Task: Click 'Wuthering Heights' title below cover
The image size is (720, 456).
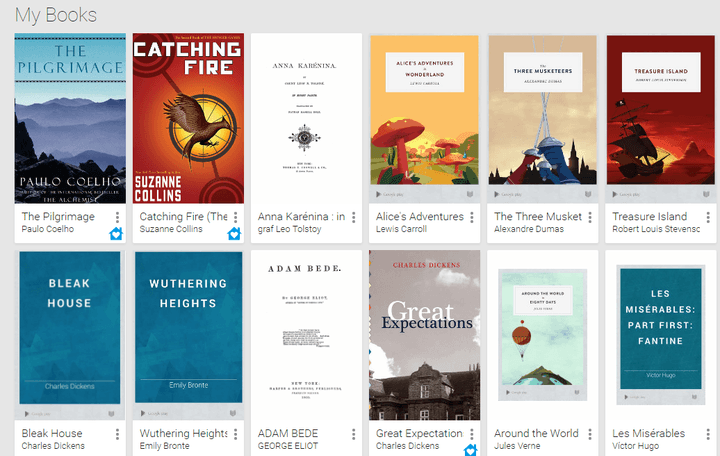Action: click(183, 433)
